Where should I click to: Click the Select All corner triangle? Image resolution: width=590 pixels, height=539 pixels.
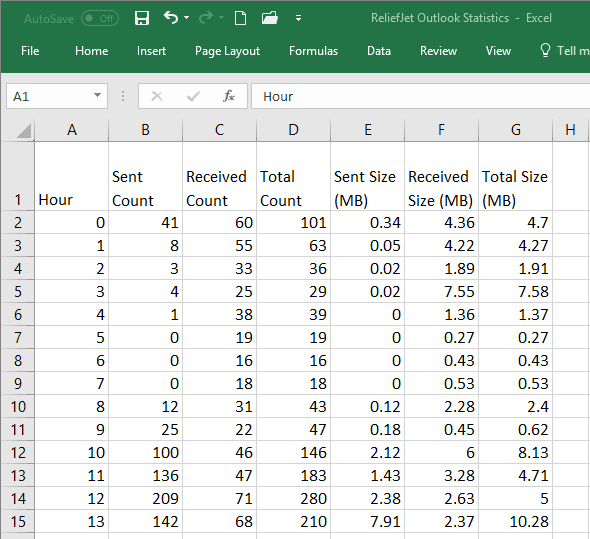click(23, 131)
